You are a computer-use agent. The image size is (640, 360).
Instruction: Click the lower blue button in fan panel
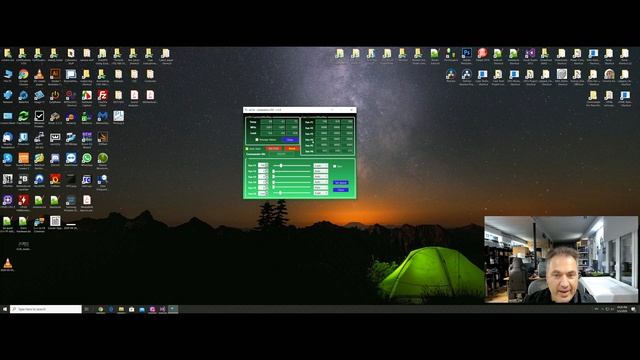[341, 190]
